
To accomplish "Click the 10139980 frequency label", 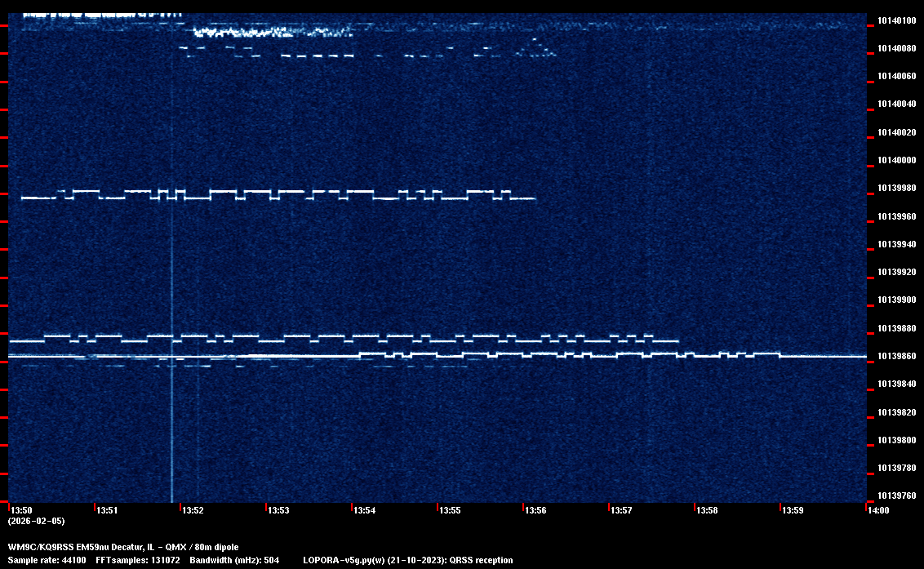I will pos(895,189).
